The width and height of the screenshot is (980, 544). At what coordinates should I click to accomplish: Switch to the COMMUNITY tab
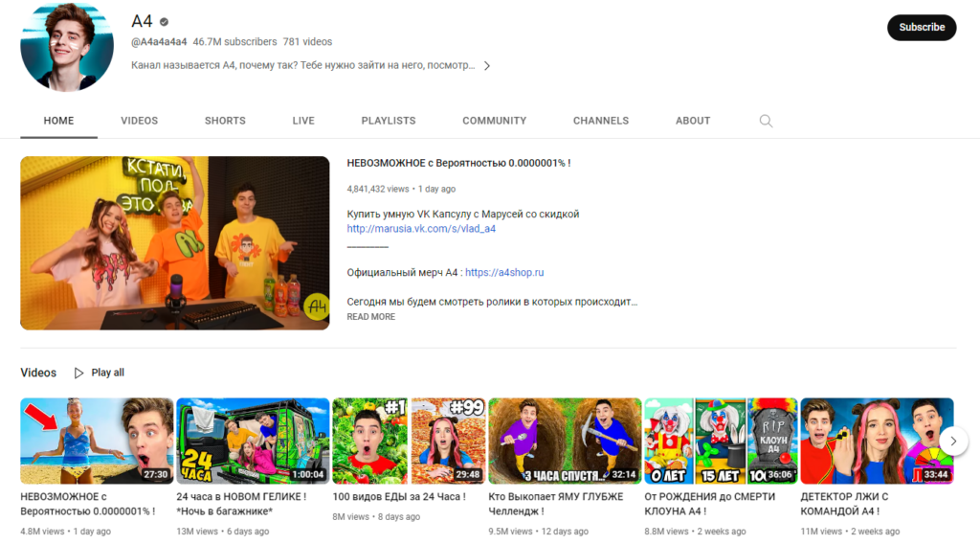[x=495, y=121]
